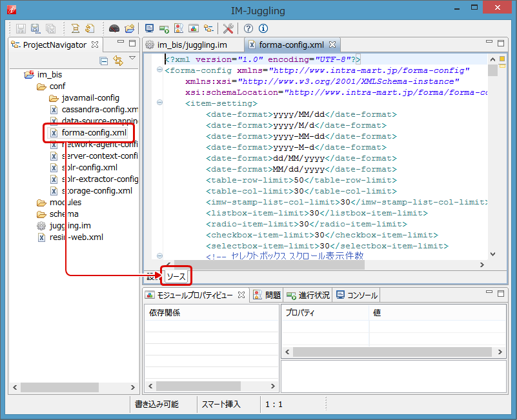Screen dimensions: 517x420
Task: Close the forma-config.xml editor tab
Action: (333, 45)
